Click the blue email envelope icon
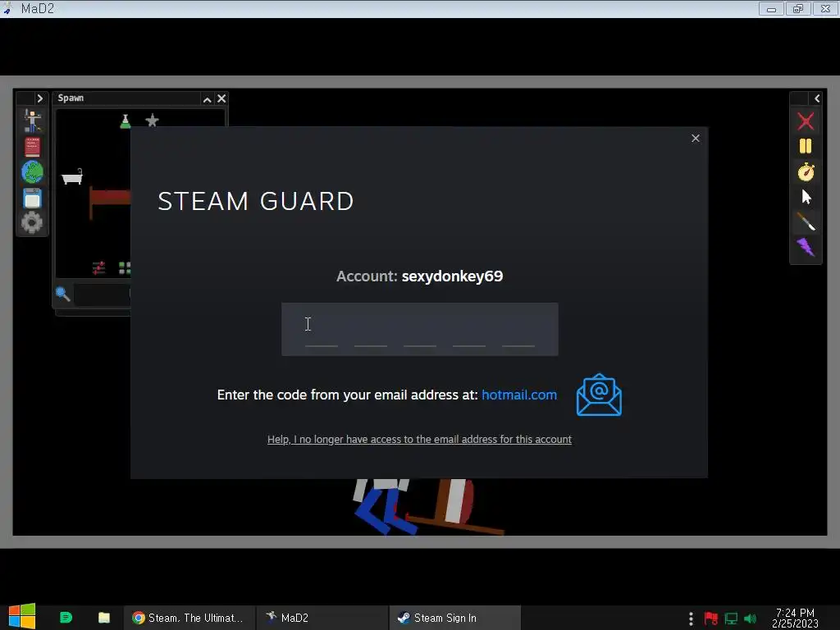 coord(599,395)
